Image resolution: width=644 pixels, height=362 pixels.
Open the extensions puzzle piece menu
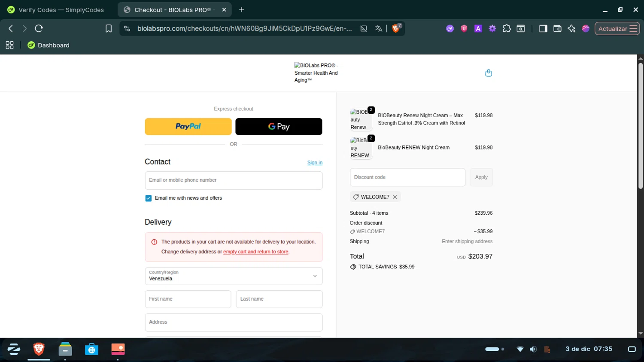tap(507, 28)
